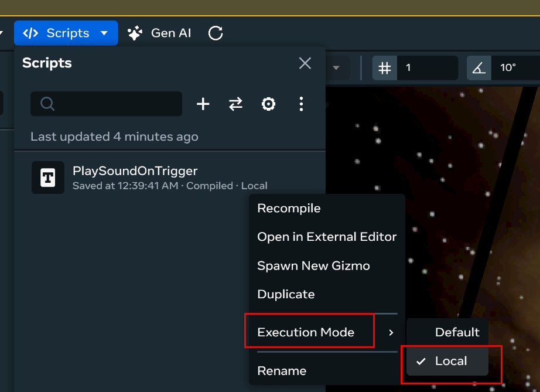The image size is (540, 392).
Task: Close the Scripts panel
Action: point(305,63)
